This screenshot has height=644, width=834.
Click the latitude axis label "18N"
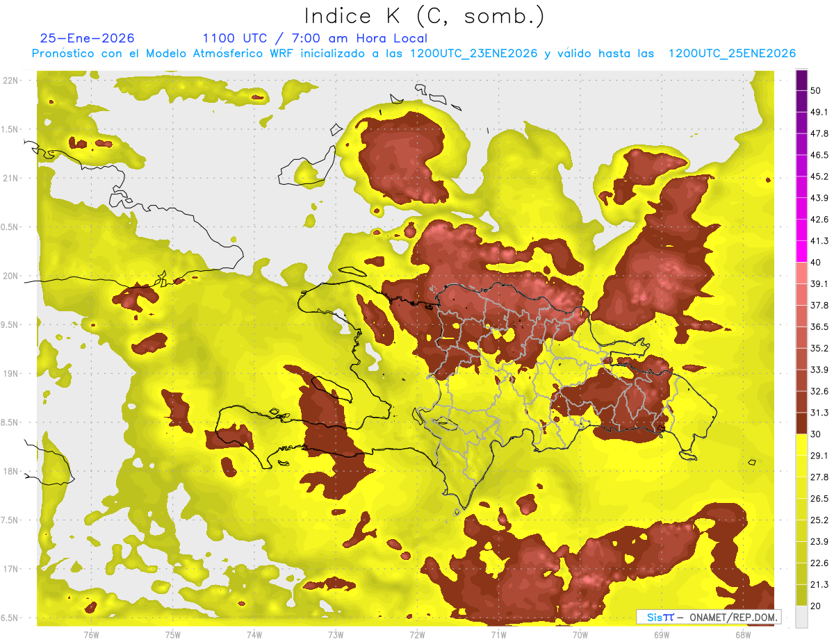pyautogui.click(x=10, y=472)
